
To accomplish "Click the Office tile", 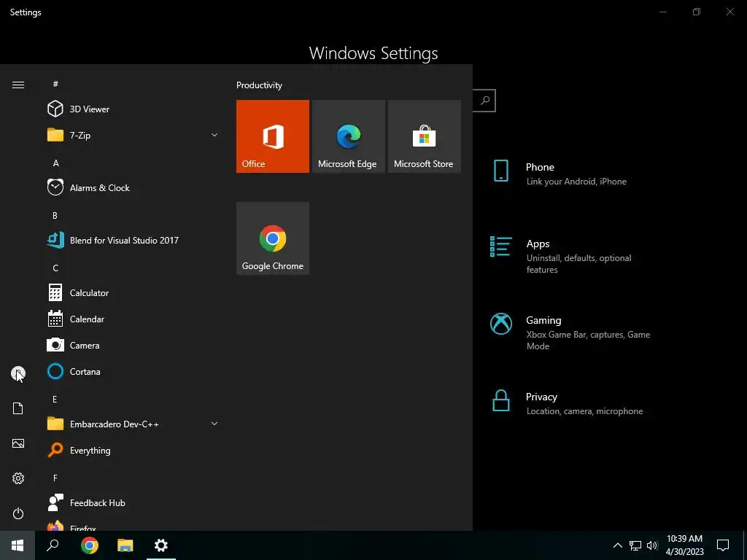I will [273, 136].
